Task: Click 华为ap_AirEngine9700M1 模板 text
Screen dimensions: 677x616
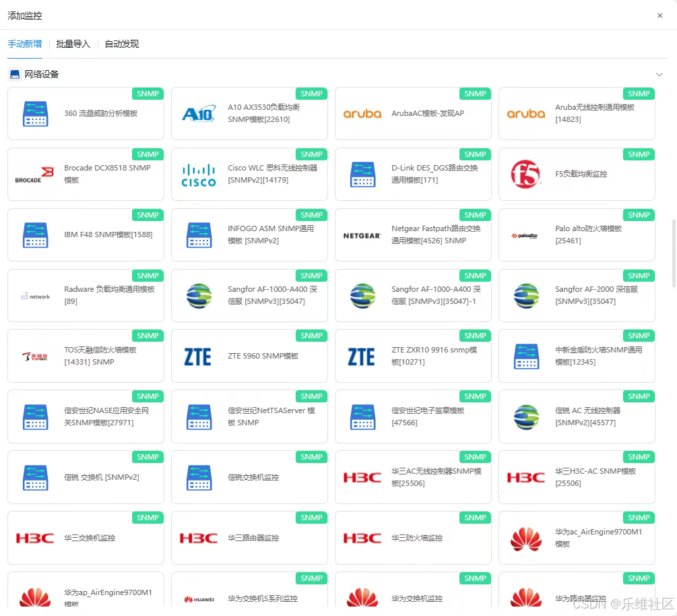Action: (108, 598)
